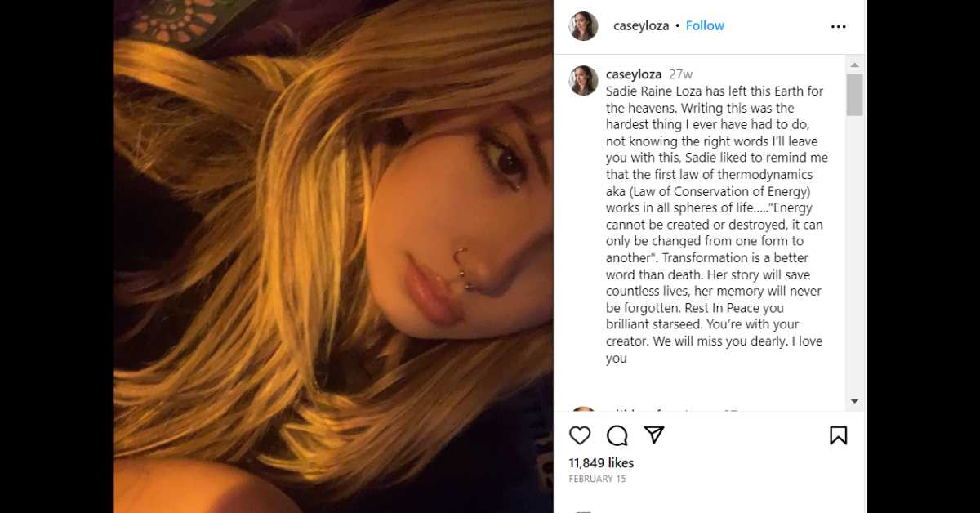Open the February 15 post date
The image size is (980, 513).
(x=597, y=480)
